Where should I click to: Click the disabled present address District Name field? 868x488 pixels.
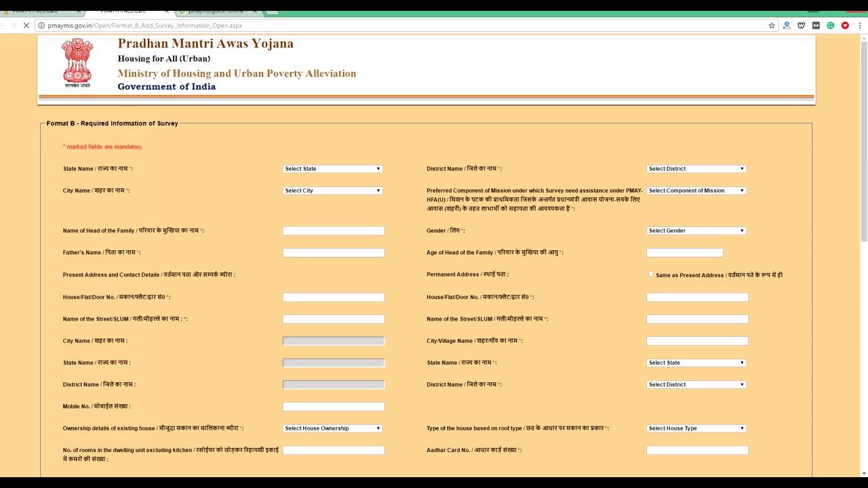pyautogui.click(x=334, y=384)
